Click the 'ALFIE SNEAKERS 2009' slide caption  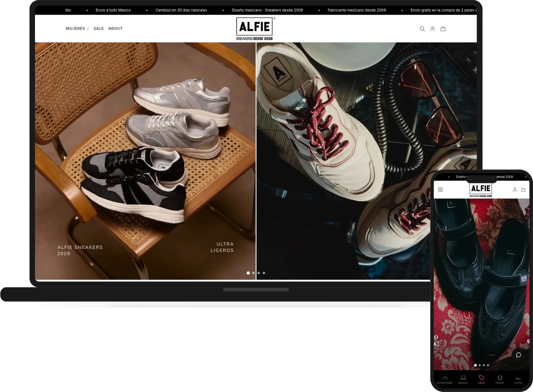(x=80, y=250)
